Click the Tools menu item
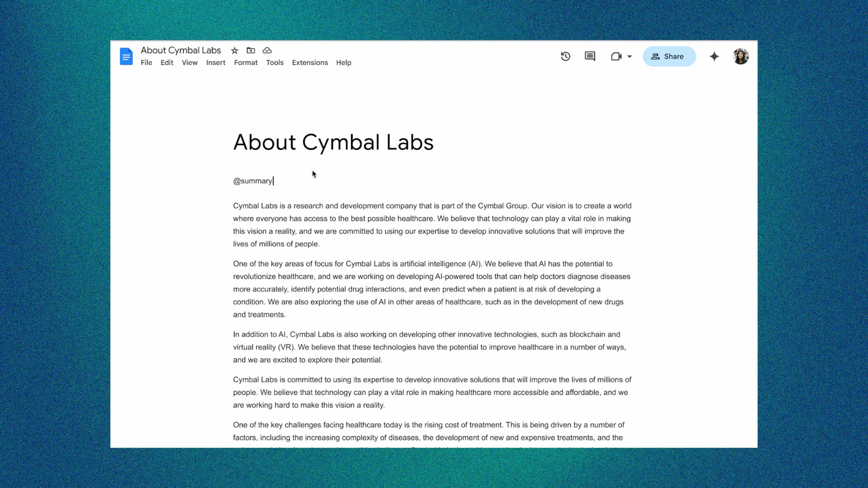Viewport: 868px width, 488px height. (275, 63)
